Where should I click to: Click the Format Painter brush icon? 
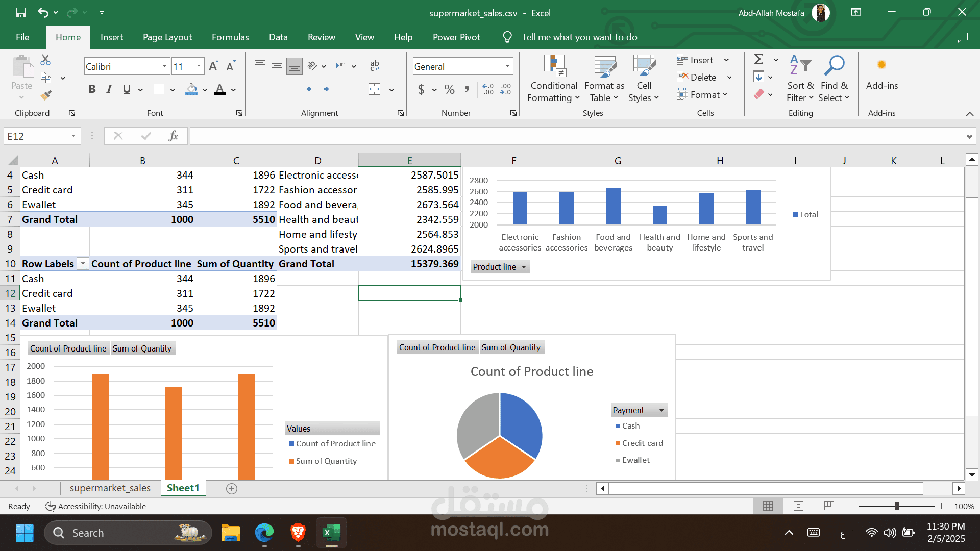[46, 95]
